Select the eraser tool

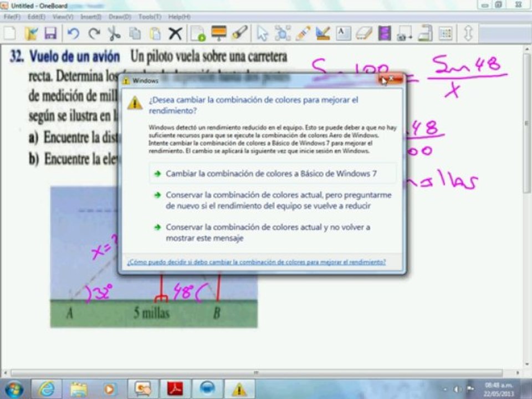364,34
